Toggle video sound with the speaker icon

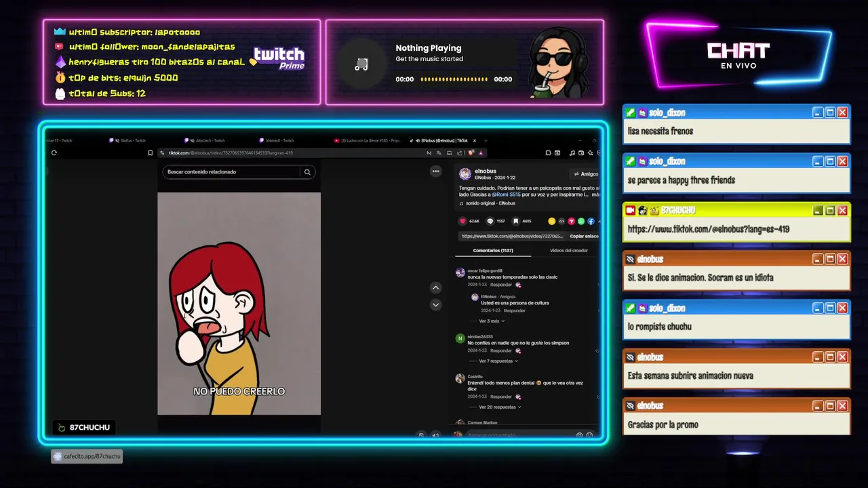coord(435,435)
